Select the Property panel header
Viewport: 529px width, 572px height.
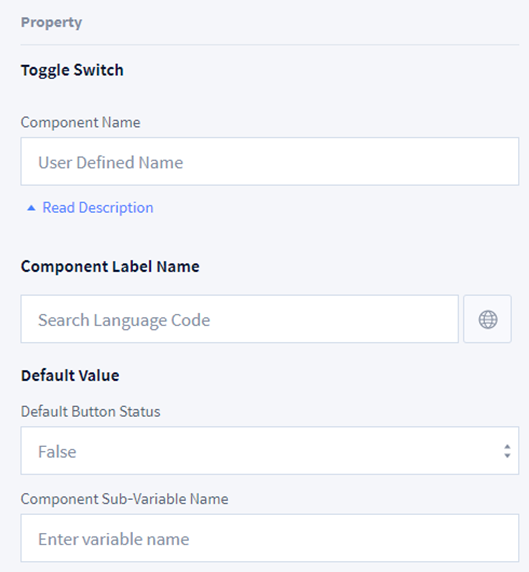point(51,23)
